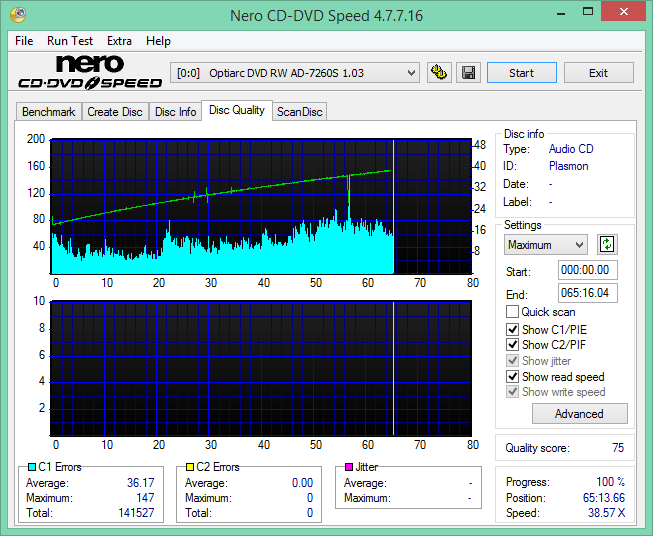
Task: Click the Exit button
Action: 598,73
